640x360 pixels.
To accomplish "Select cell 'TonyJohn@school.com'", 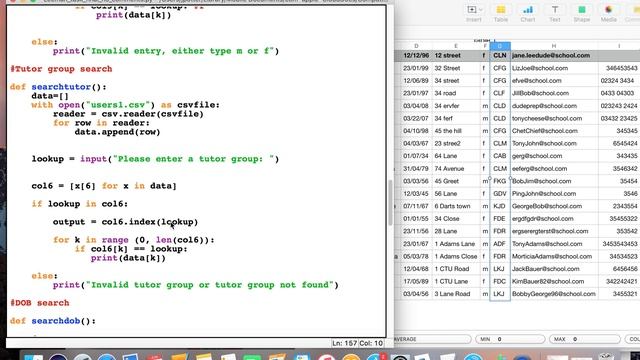I will click(x=544, y=144).
